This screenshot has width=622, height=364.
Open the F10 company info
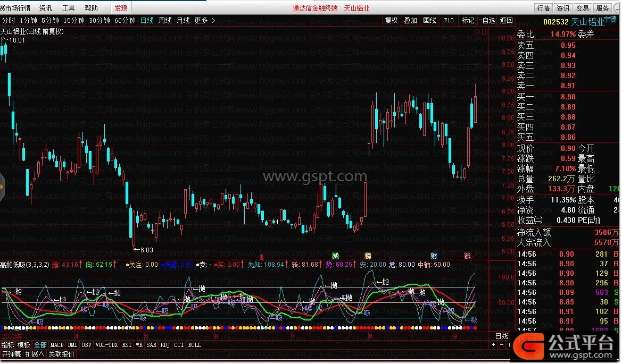(449, 20)
